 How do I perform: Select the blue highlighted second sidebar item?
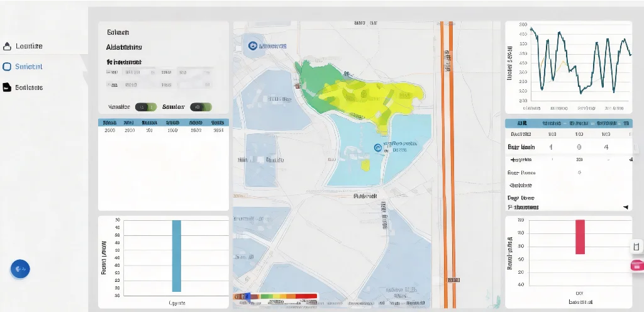click(x=23, y=66)
